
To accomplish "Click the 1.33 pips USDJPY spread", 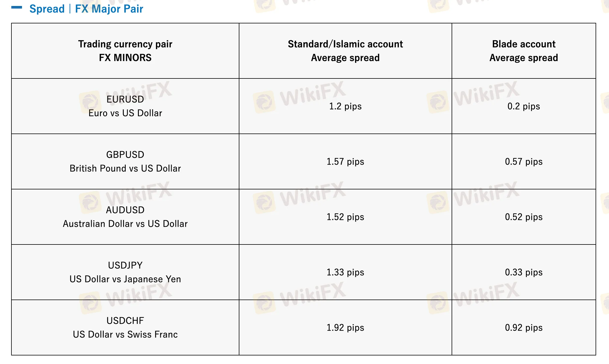I will click(345, 272).
